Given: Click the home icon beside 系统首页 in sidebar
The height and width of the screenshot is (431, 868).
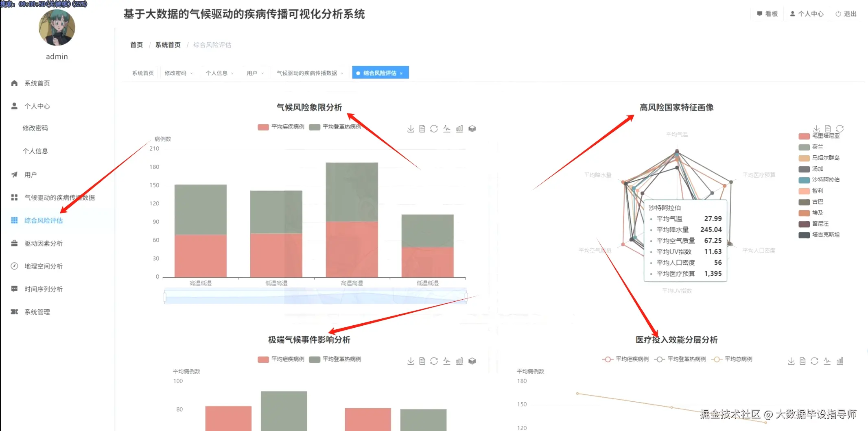Looking at the screenshot, I should point(14,83).
